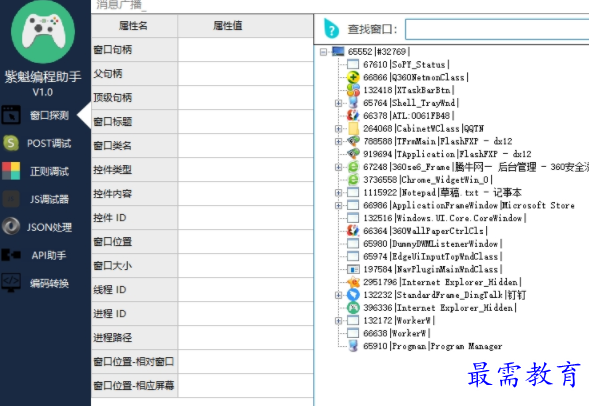Select the 65980 DummyDWMListenerWindow row
The height and width of the screenshot is (406, 589).
[432, 244]
